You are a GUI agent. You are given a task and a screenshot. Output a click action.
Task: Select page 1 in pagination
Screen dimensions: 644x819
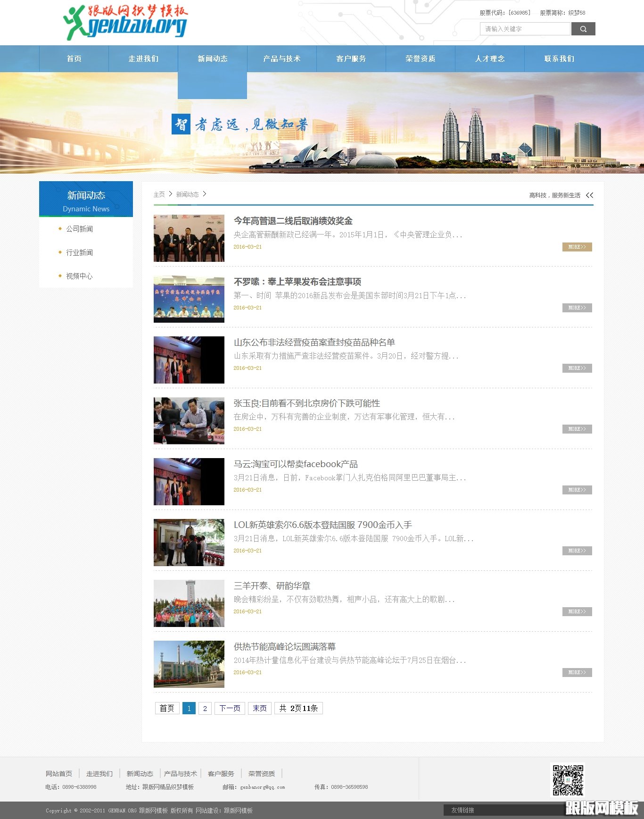coord(189,708)
